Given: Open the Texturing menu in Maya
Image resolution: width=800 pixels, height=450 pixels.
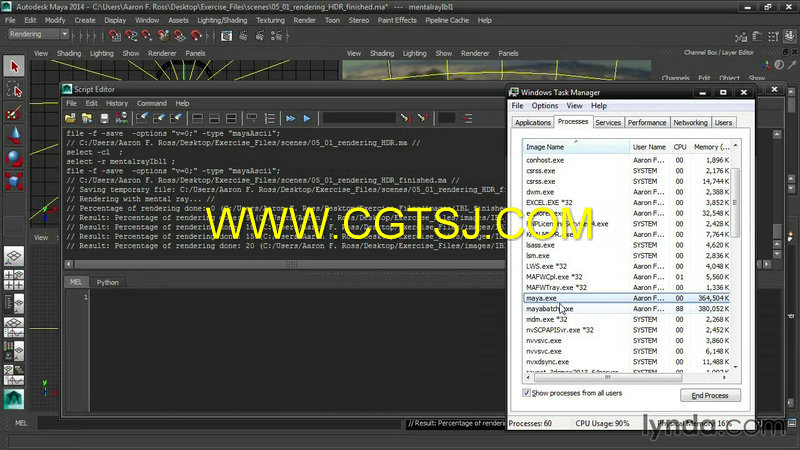Looking at the screenshot, I should tap(270, 20).
